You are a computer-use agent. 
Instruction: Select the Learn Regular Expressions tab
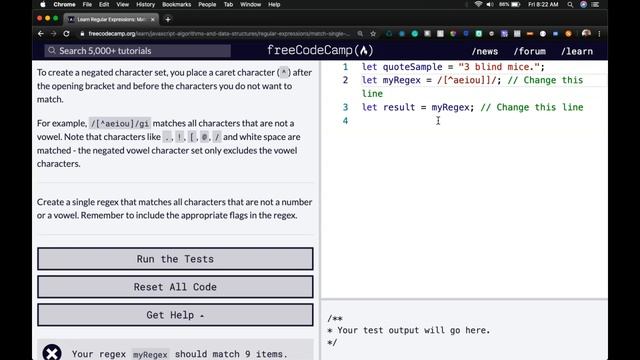(111, 19)
